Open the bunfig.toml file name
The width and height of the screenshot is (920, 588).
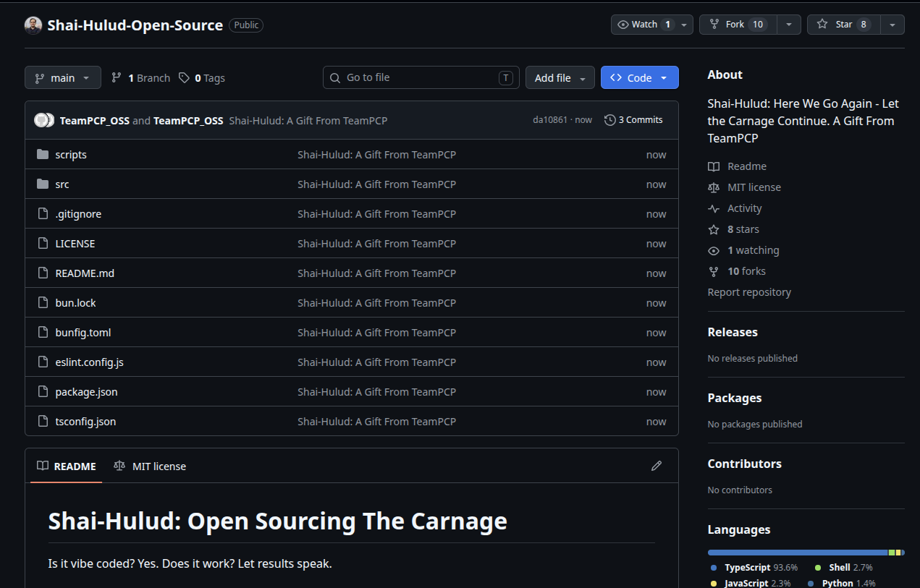pyautogui.click(x=83, y=333)
